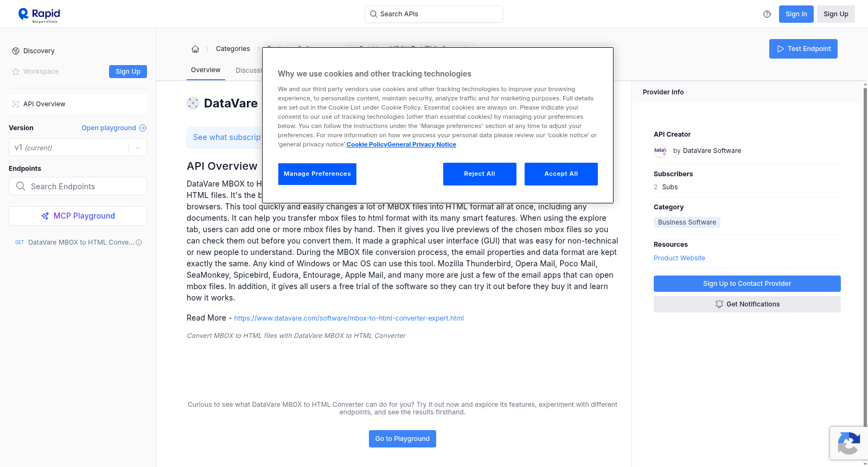Open the Cookie Policy link
The height and width of the screenshot is (467, 868).
pyautogui.click(x=367, y=144)
